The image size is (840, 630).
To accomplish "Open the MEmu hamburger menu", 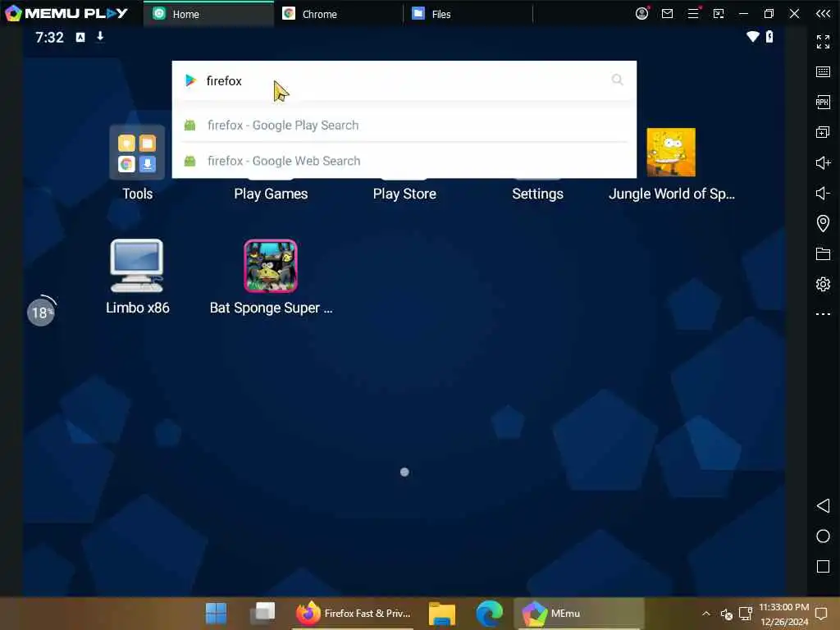I will click(693, 13).
